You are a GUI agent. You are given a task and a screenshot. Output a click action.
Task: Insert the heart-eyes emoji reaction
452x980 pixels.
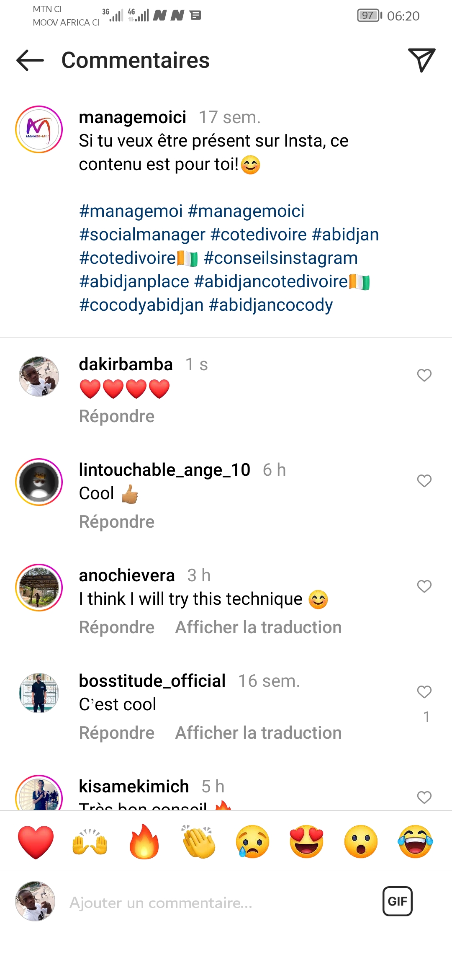click(307, 842)
